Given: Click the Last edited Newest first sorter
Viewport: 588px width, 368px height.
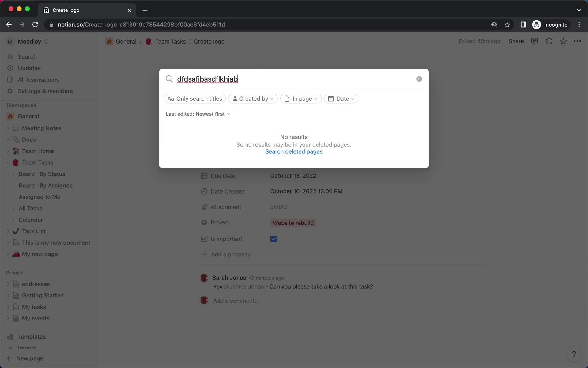Looking at the screenshot, I should (198, 114).
